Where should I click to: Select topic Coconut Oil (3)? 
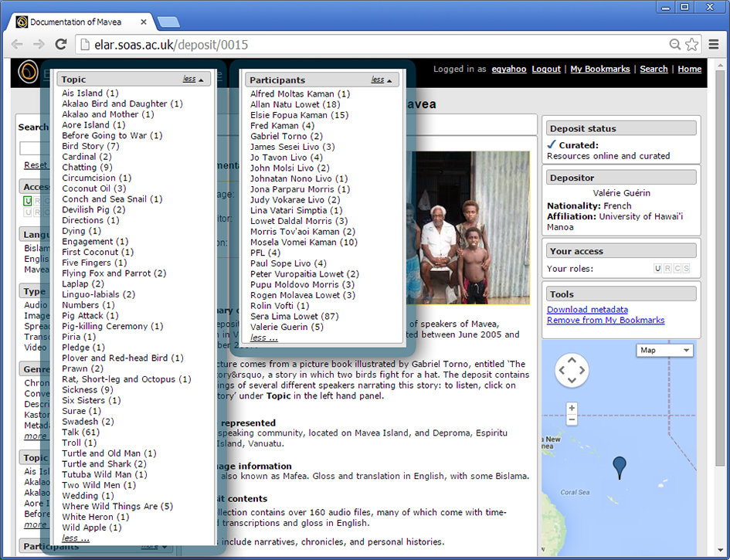point(94,188)
